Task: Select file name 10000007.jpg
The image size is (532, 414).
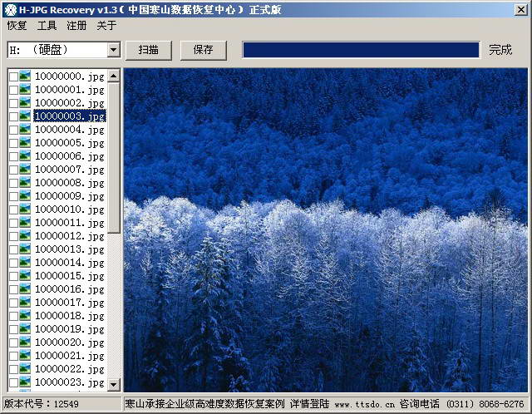Action: click(x=70, y=170)
